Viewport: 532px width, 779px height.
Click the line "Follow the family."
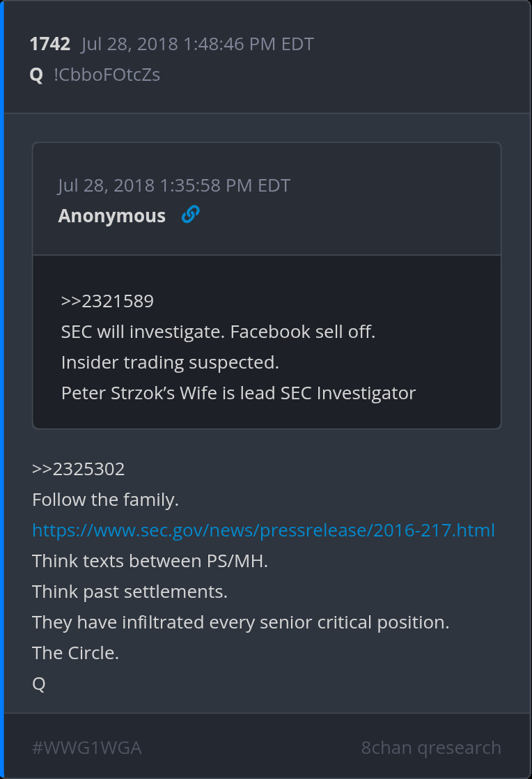pyautogui.click(x=105, y=500)
